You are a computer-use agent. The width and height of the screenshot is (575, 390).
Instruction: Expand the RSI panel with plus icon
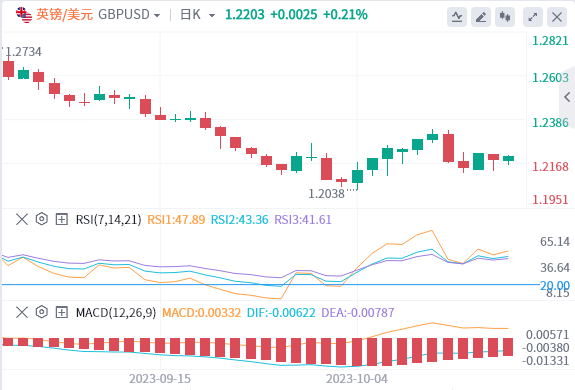pyautogui.click(x=62, y=220)
